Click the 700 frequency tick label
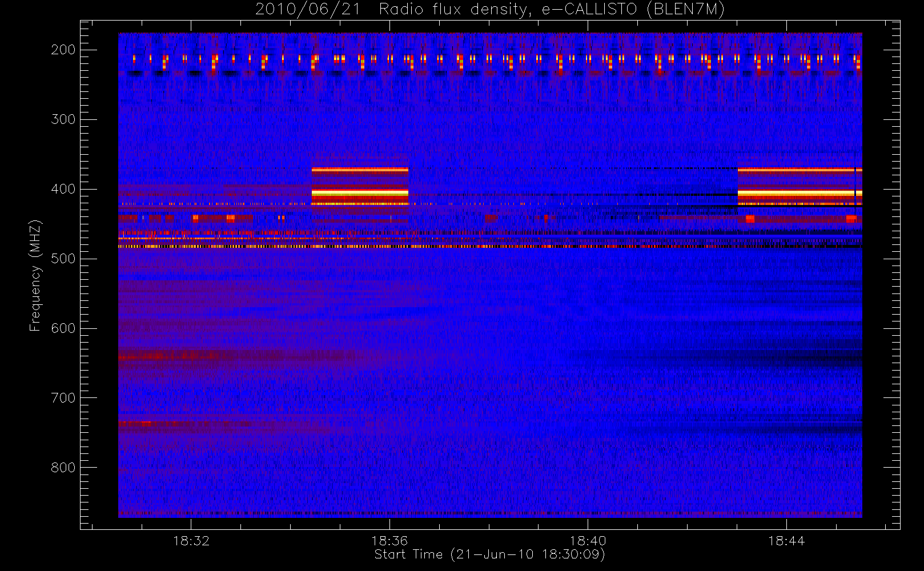The width and height of the screenshot is (924, 571). point(63,398)
